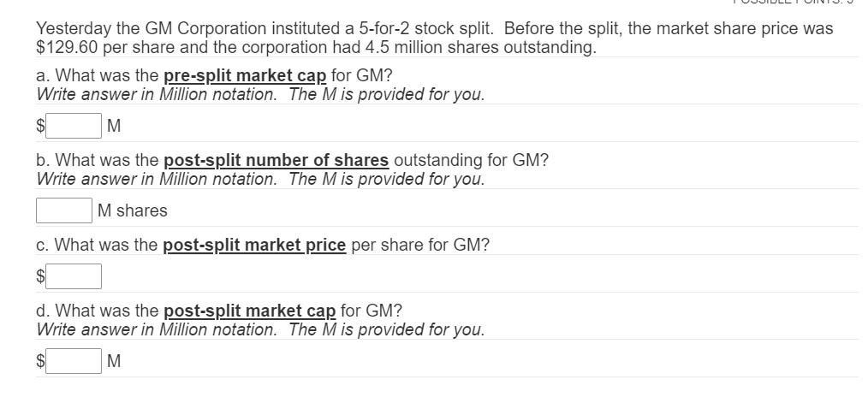868x397 pixels.
Task: Click the dollar sign before part c's field
Action: [39, 276]
